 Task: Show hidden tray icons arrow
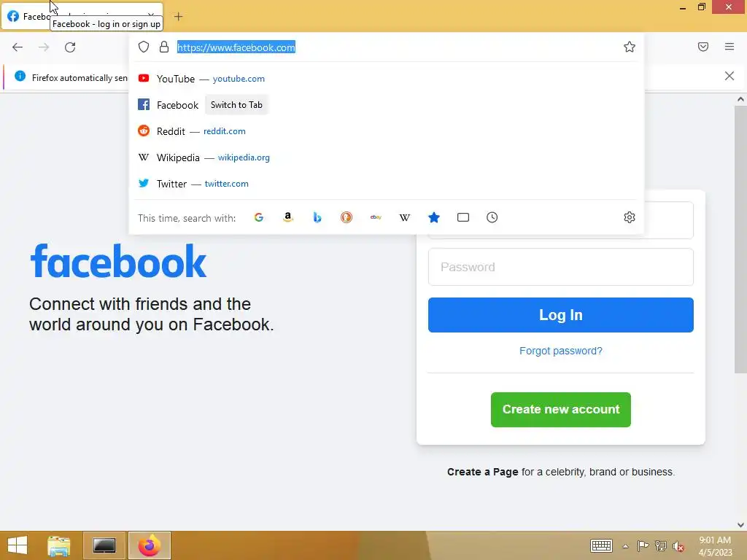pyautogui.click(x=625, y=546)
